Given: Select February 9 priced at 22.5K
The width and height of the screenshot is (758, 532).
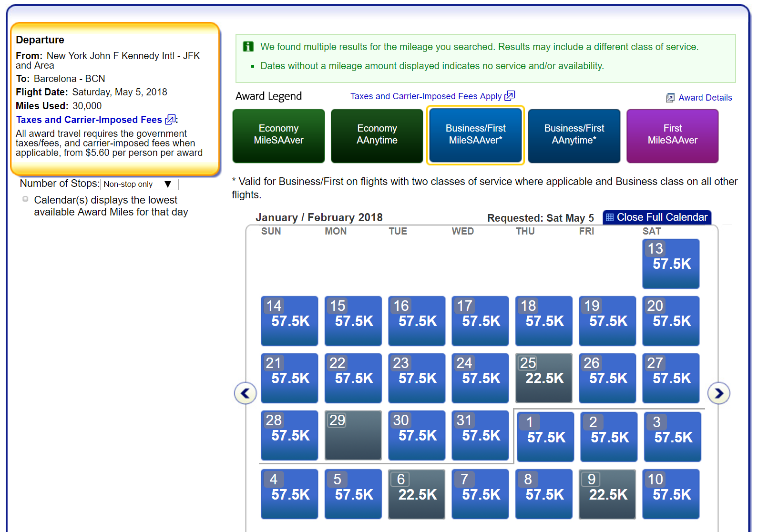Looking at the screenshot, I should click(x=607, y=494).
